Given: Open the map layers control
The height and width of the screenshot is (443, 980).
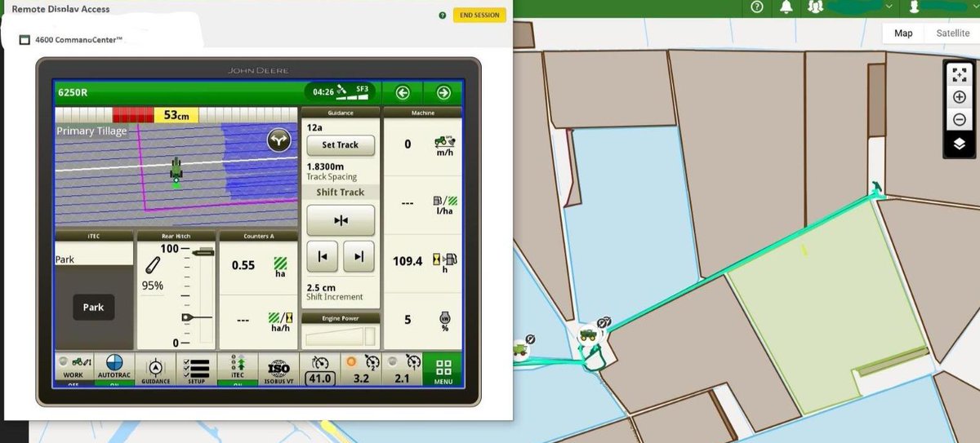Looking at the screenshot, I should tap(960, 143).
